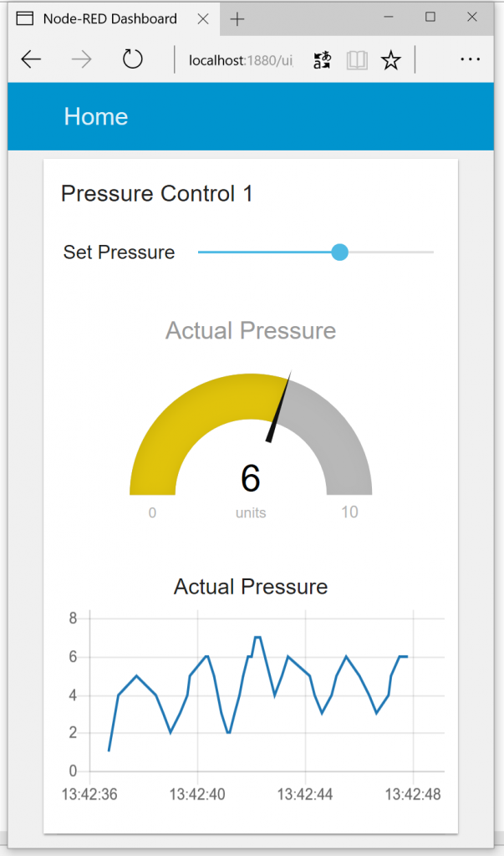
Task: Maximize the browser window
Action: [x=430, y=17]
